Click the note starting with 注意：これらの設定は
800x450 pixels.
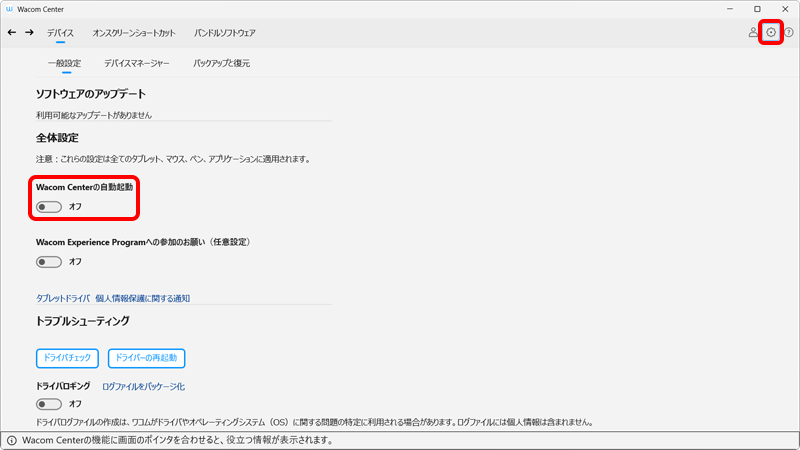point(173,159)
